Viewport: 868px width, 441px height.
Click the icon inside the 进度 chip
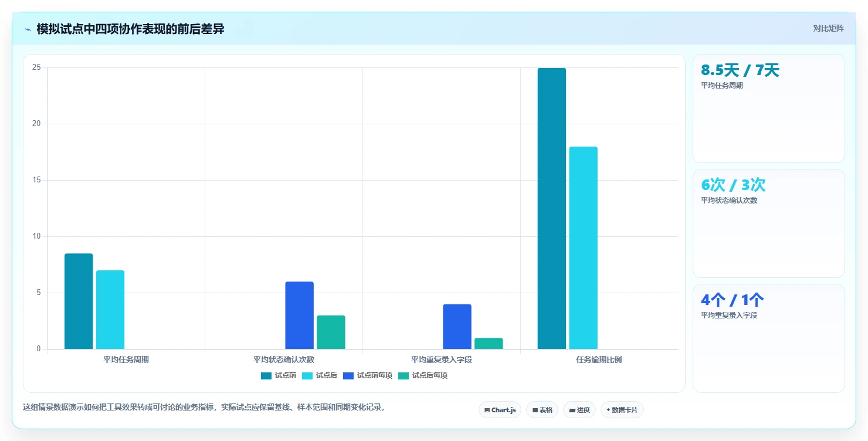coord(572,411)
